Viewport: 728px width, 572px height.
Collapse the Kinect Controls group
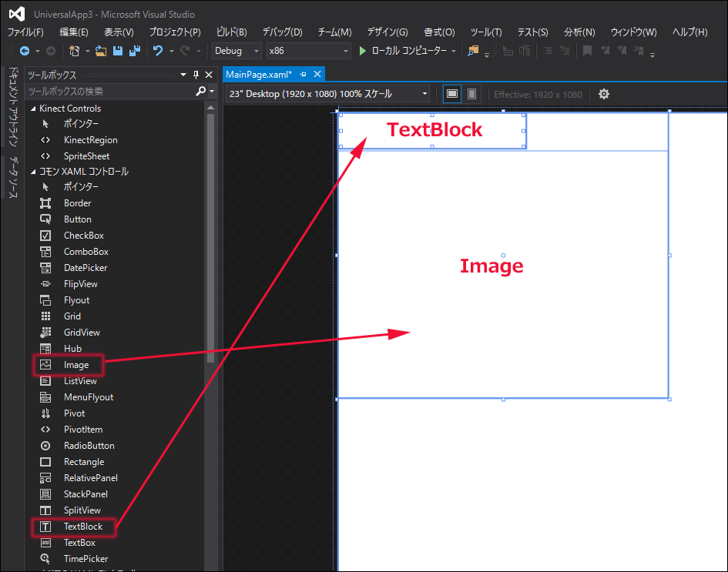[33, 109]
